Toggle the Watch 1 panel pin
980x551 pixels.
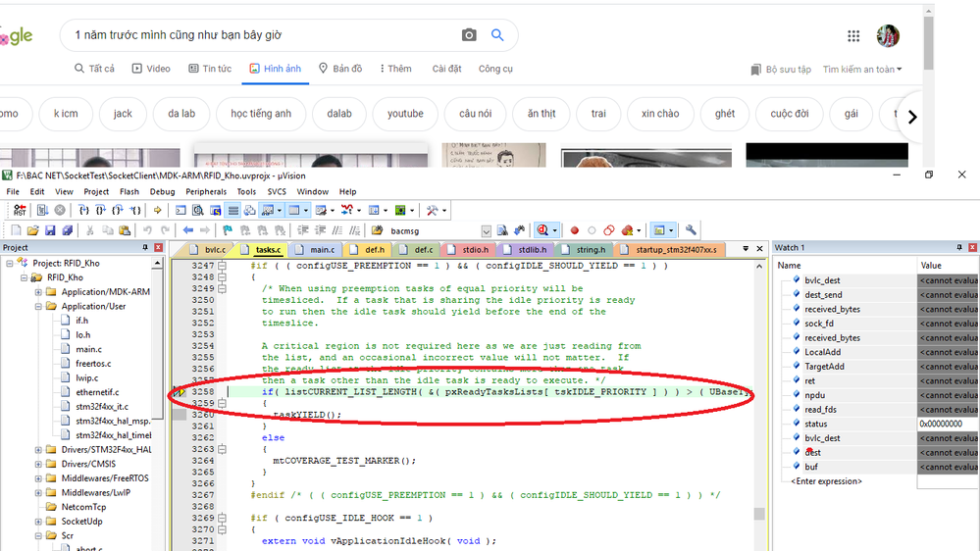(959, 247)
